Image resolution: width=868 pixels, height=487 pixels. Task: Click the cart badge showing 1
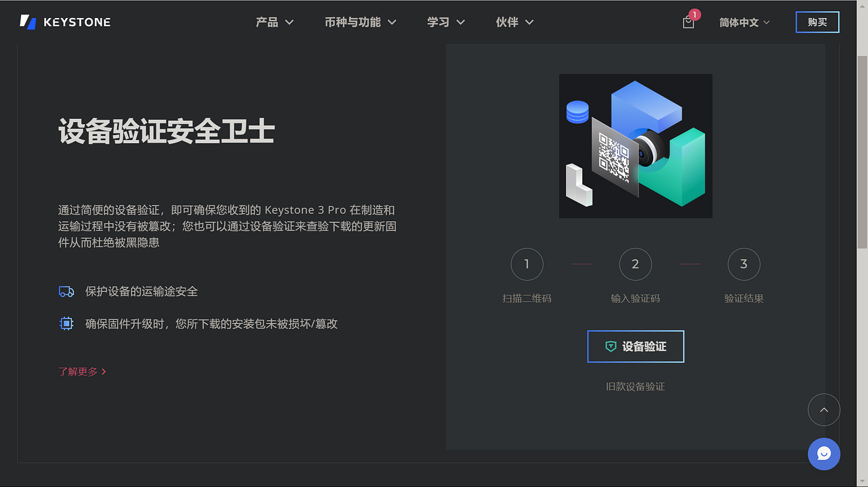click(x=694, y=14)
